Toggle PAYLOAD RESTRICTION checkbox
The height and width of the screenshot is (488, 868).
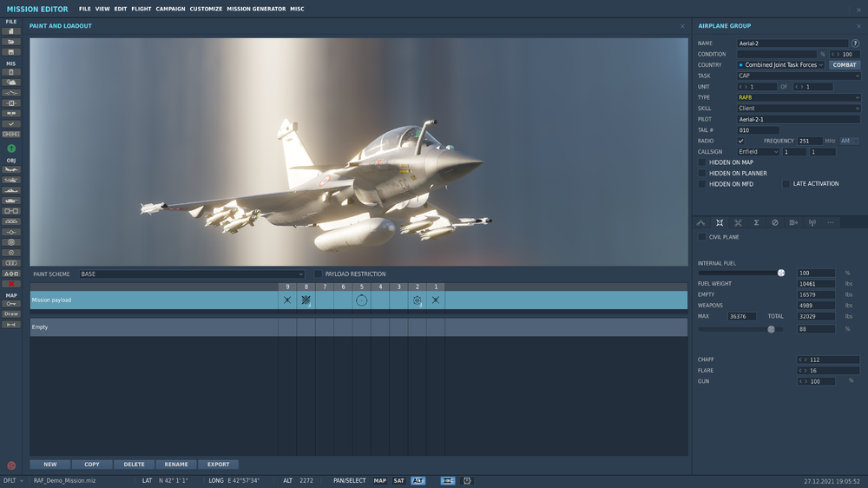click(319, 274)
